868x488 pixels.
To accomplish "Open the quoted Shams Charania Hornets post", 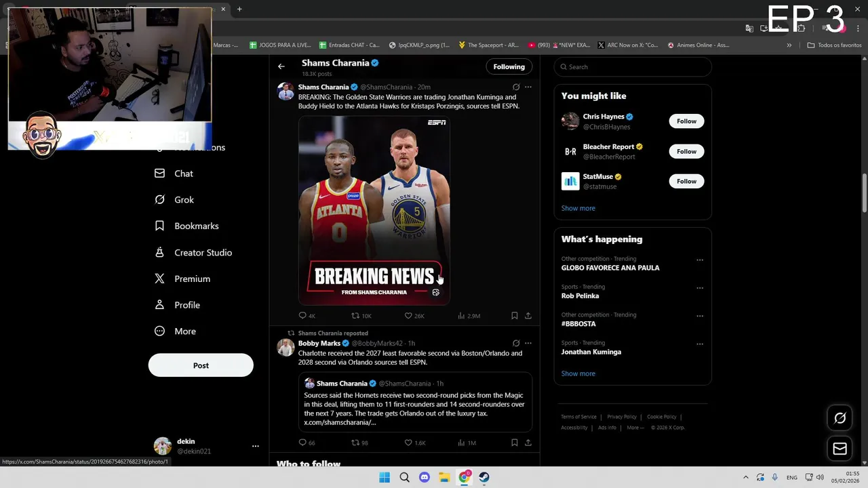I will [x=415, y=403].
